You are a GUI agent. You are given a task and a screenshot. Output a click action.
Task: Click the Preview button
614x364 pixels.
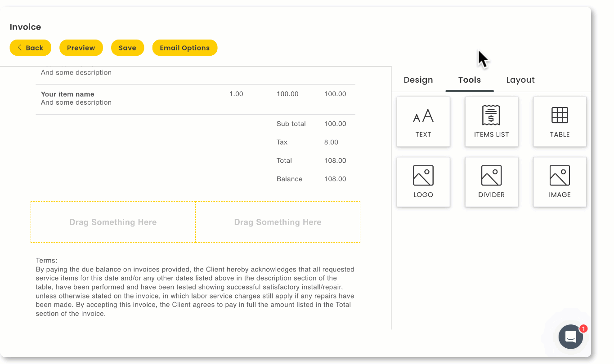81,48
